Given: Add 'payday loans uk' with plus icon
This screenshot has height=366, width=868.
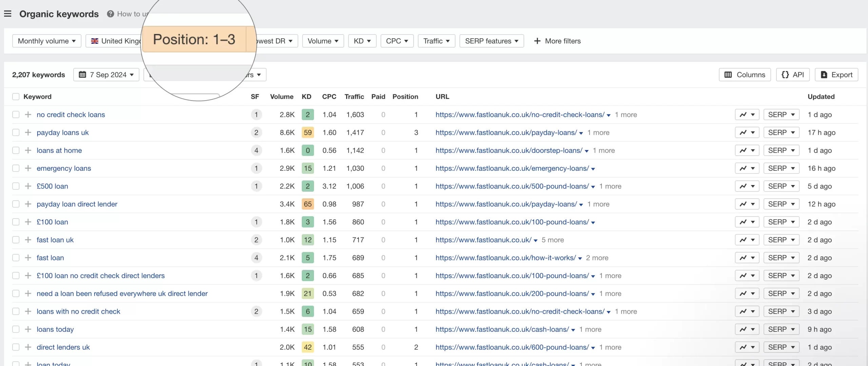Looking at the screenshot, I should 28,133.
